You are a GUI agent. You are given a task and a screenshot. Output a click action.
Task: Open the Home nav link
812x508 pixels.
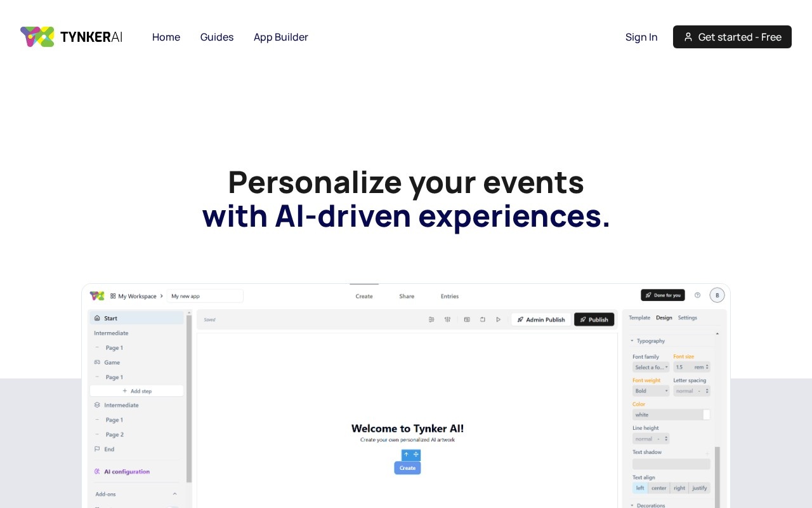(166, 37)
